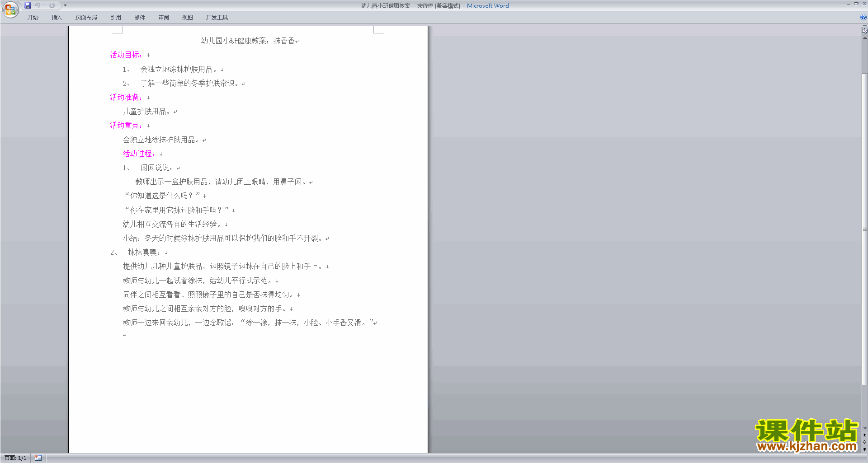The height and width of the screenshot is (463, 868).
Task: Click the Redo icon in quick access toolbar
Action: 52,5
